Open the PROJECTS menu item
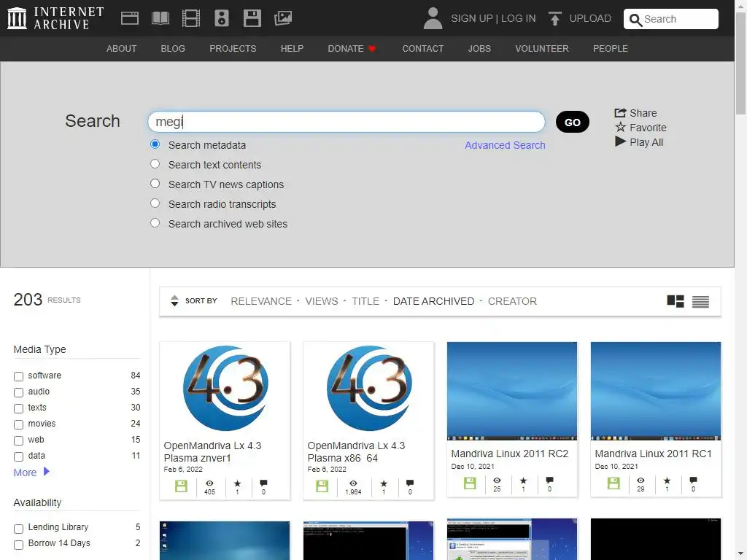The height and width of the screenshot is (560, 747). click(233, 49)
